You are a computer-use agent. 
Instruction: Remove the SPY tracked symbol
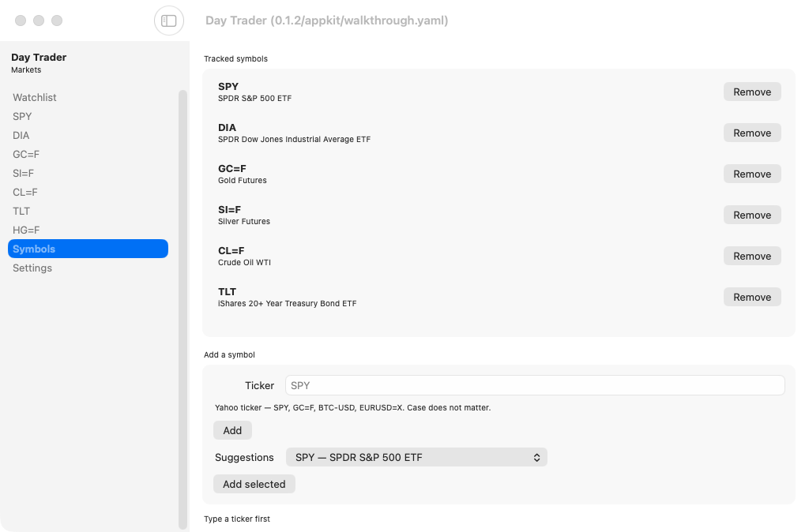coord(752,92)
